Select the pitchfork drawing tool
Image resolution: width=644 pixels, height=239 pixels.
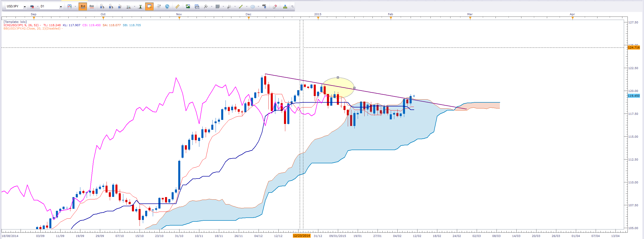pyautogui.click(x=206, y=7)
